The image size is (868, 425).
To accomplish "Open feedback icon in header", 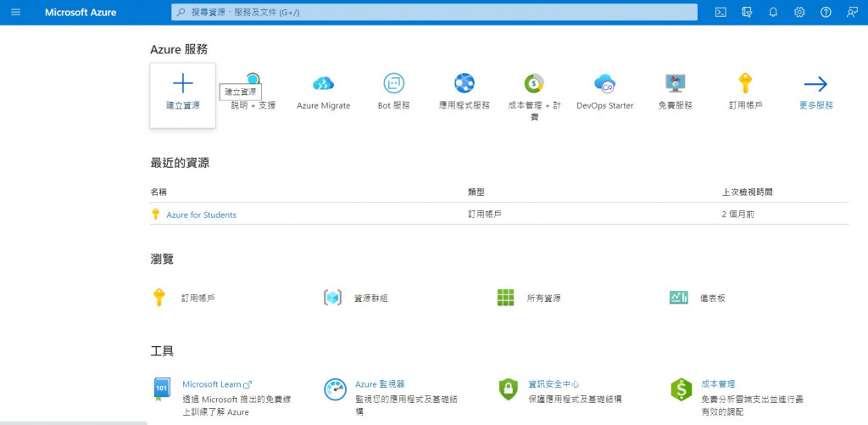I will (x=853, y=12).
